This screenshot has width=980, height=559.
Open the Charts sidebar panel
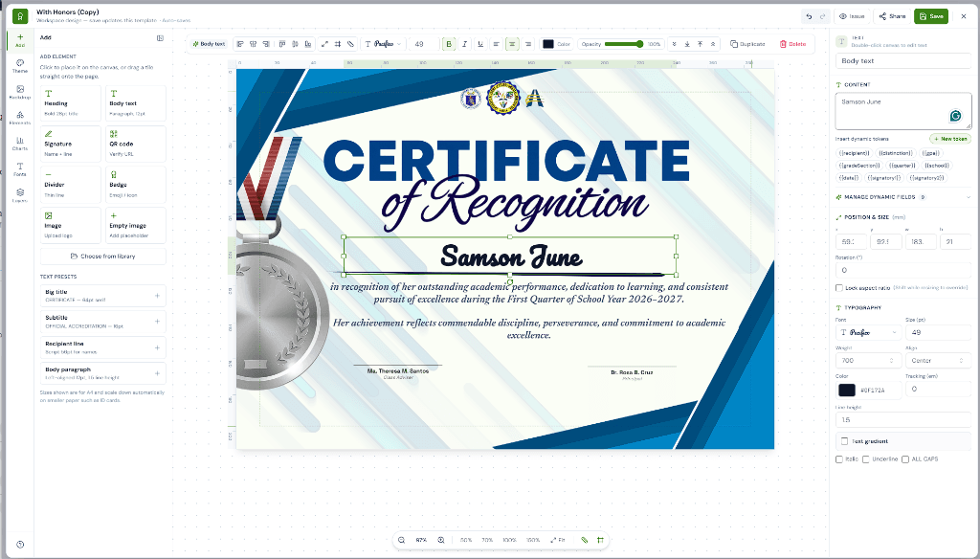pos(20,144)
